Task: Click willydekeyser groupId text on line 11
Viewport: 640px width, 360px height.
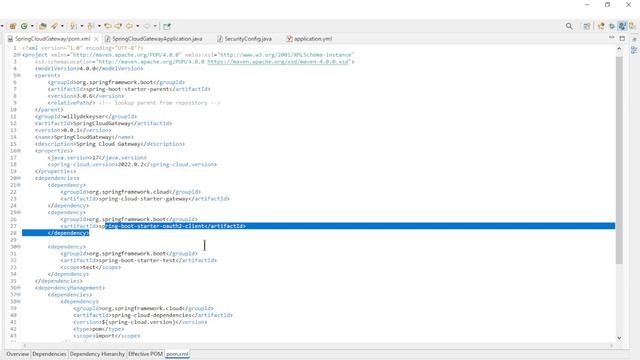Action: point(84,116)
